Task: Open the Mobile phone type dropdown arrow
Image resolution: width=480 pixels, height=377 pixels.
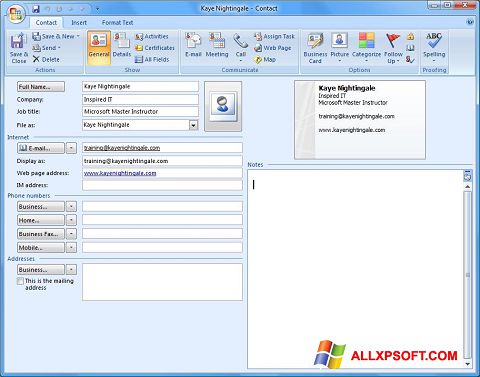Action: tap(71, 247)
